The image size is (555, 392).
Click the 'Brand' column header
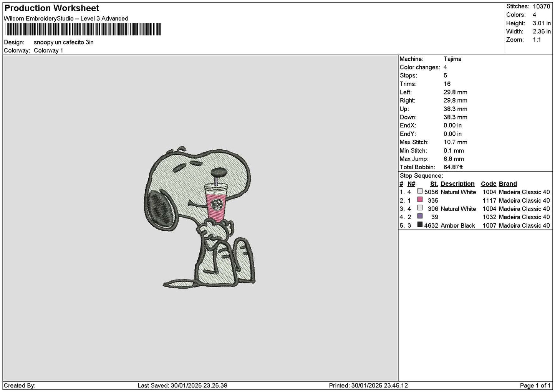coord(508,184)
